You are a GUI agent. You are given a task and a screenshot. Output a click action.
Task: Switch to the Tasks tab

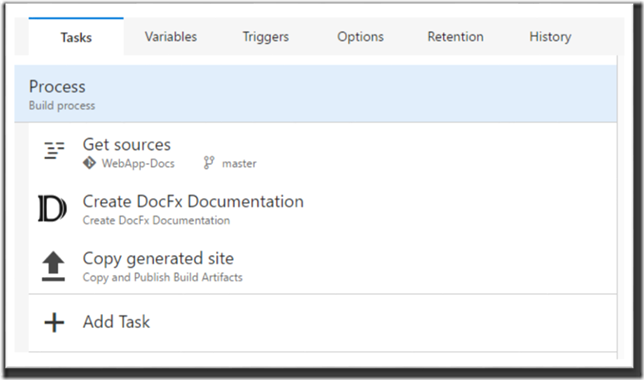point(76,37)
